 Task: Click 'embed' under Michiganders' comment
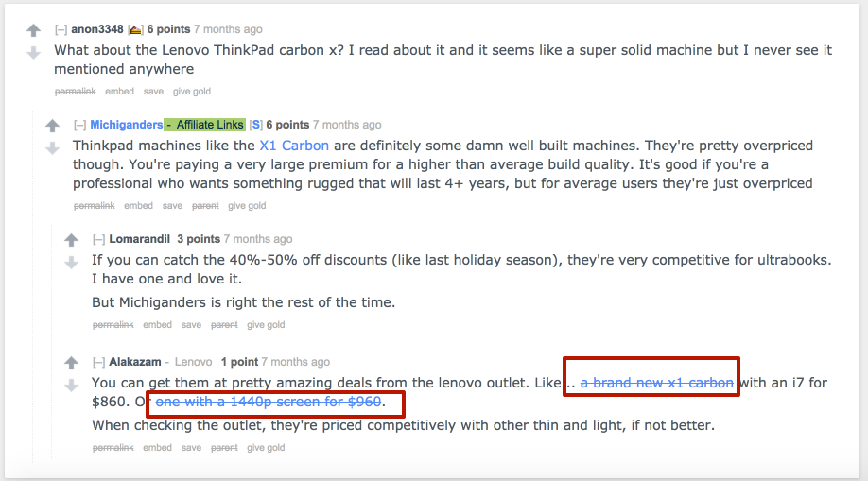pyautogui.click(x=138, y=206)
